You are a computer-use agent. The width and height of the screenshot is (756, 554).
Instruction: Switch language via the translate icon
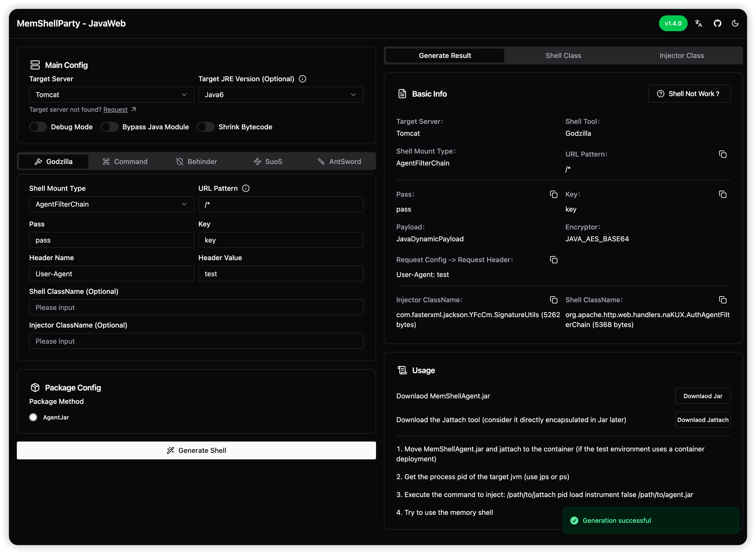[x=698, y=24]
